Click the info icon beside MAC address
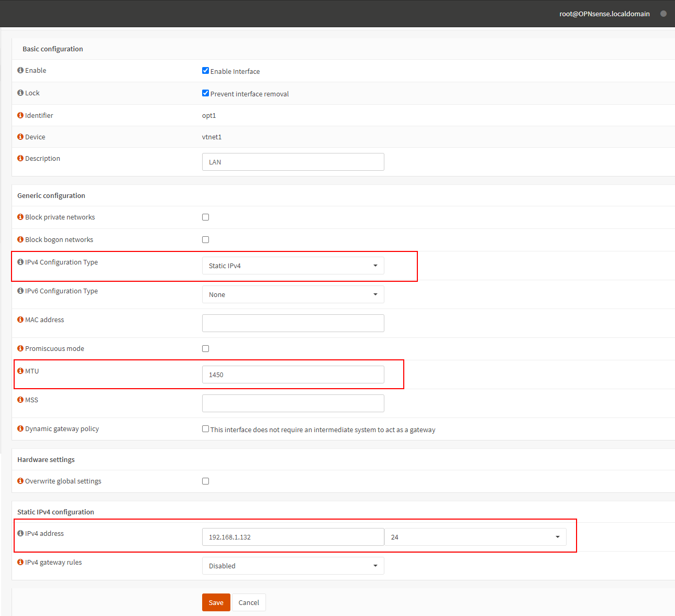675x616 pixels. pyautogui.click(x=20, y=320)
